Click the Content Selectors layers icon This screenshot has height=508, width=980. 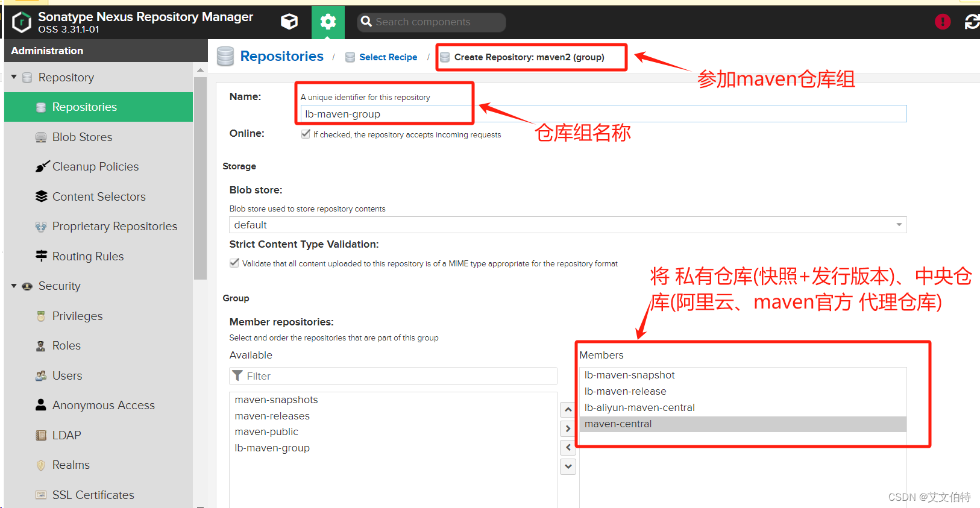tap(41, 196)
